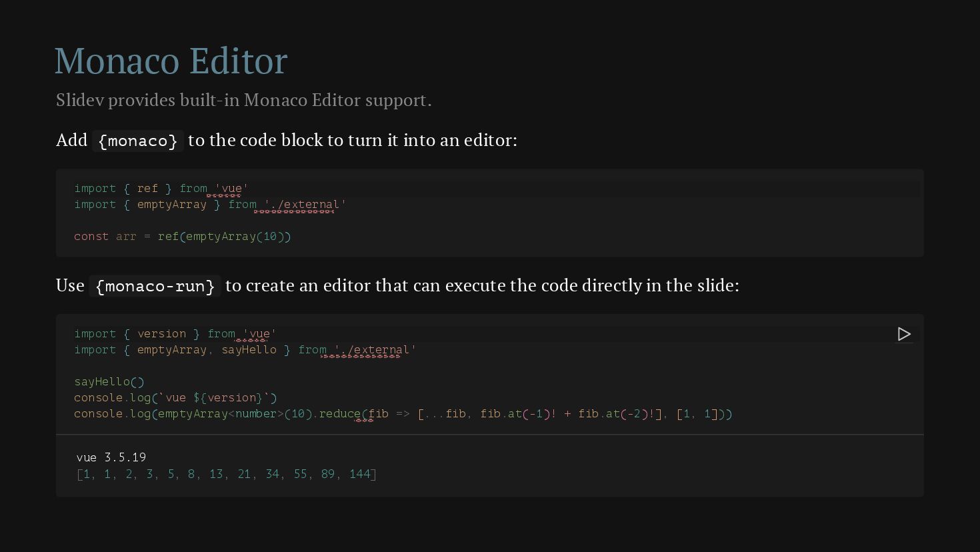
Task: Click the 'sayHello()' call line
Action: [x=109, y=382]
